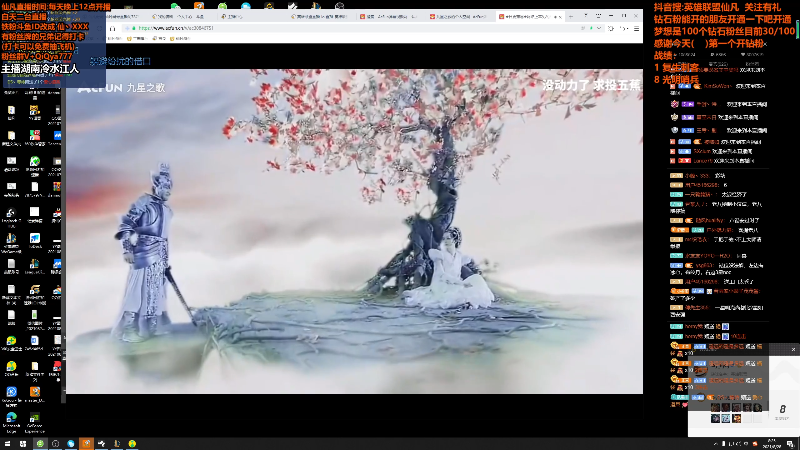Click the AcFun video player area

pyautogui.click(x=354, y=231)
